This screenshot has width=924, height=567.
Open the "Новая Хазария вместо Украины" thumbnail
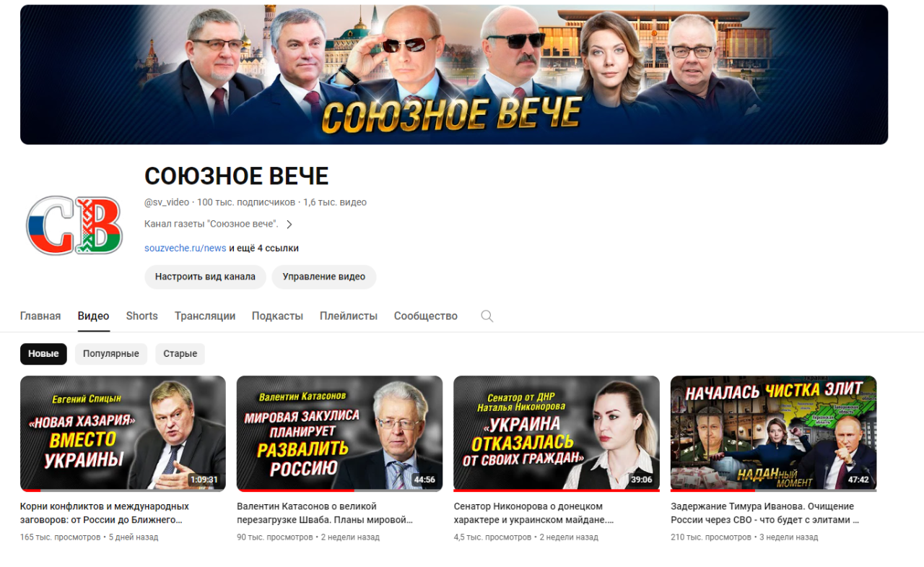click(123, 433)
